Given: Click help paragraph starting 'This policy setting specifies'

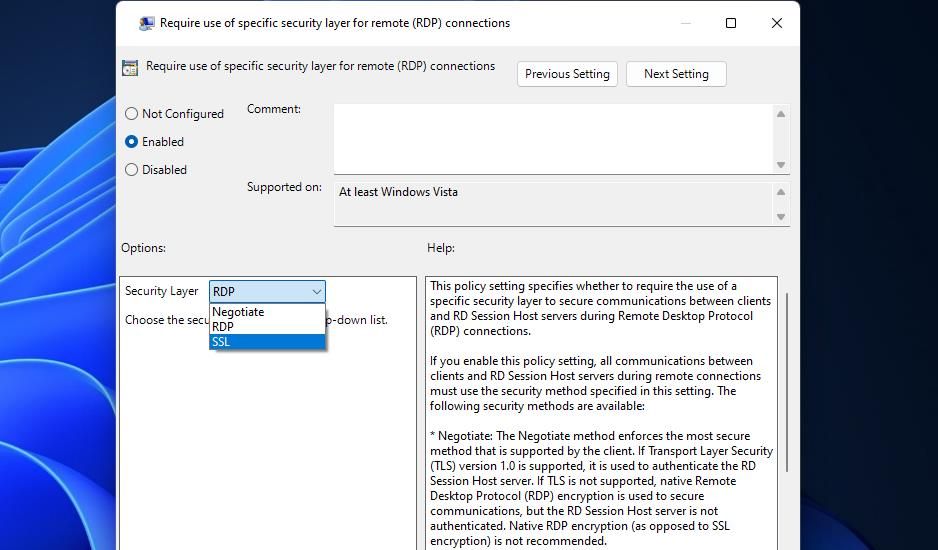Looking at the screenshot, I should 601,308.
